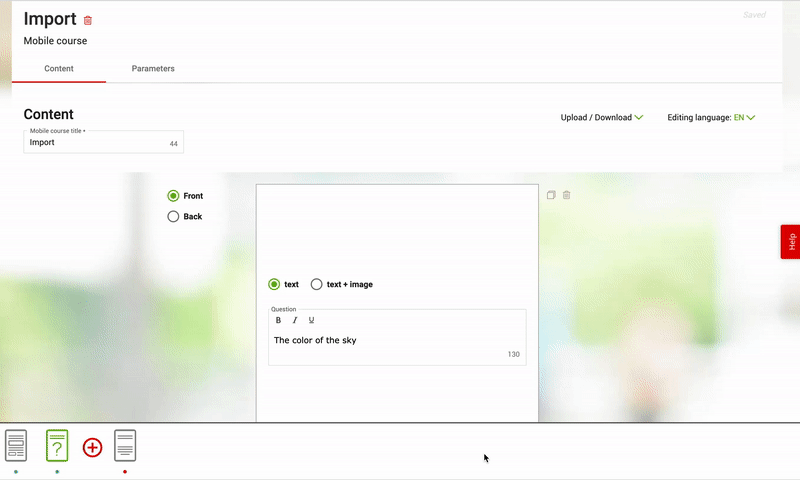Open the red Help side button
This screenshot has height=480, width=800.
pyautogui.click(x=790, y=242)
